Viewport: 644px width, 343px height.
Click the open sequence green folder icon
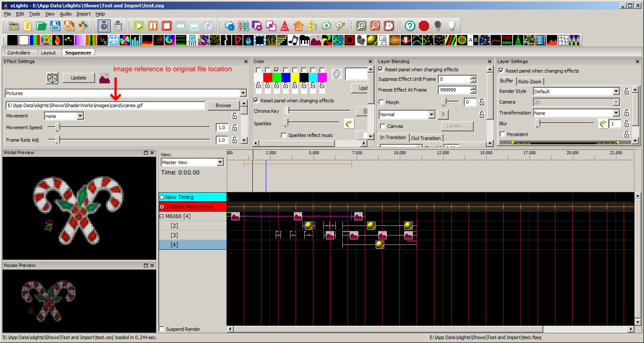pyautogui.click(x=41, y=25)
